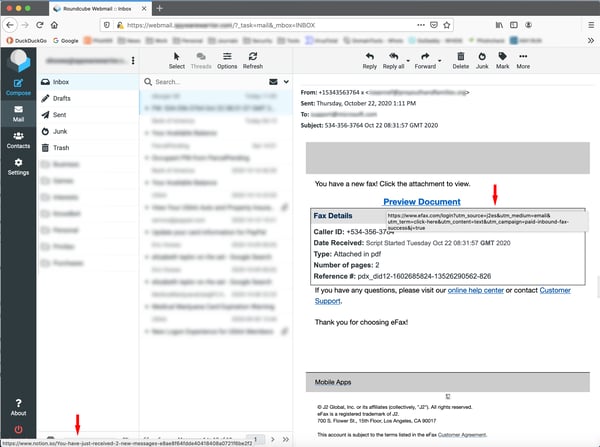This screenshot has width=600, height=447.
Task: Select the Drafts folder
Action: point(62,98)
